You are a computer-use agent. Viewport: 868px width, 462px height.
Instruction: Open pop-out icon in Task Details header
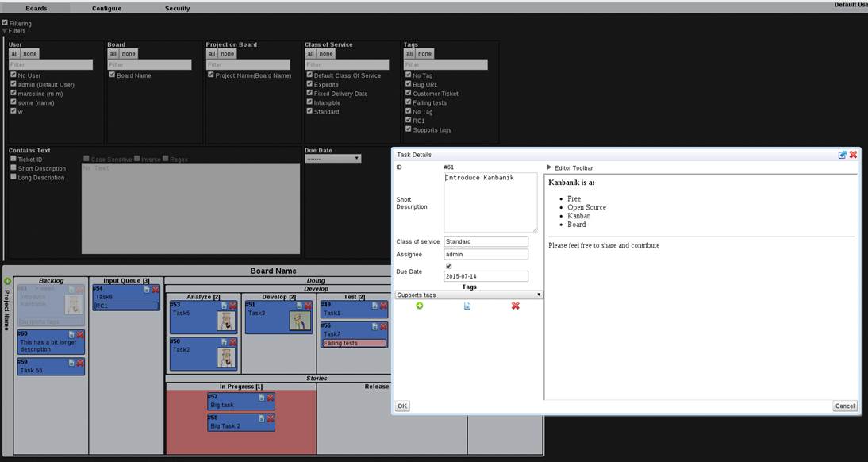(x=843, y=155)
